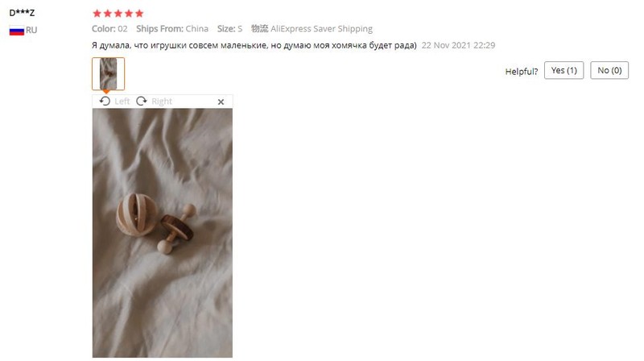Click the fifth red rating star
644x361 pixels.
click(139, 14)
